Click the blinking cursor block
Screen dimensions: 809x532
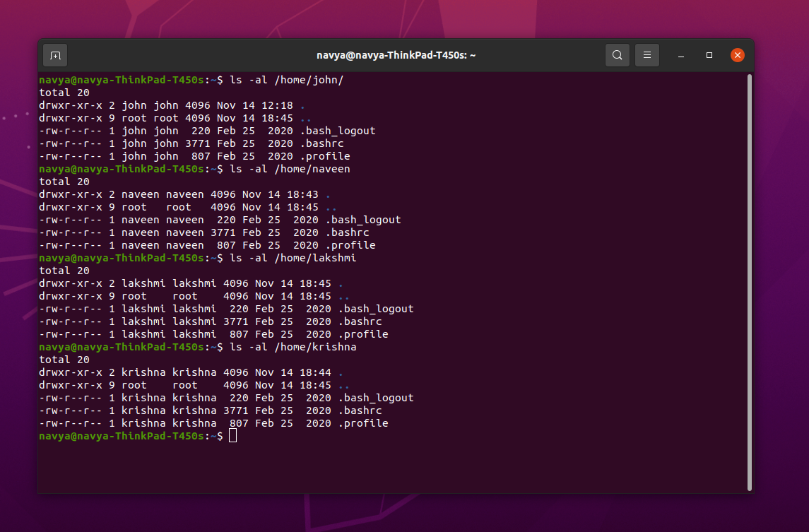pyautogui.click(x=233, y=436)
